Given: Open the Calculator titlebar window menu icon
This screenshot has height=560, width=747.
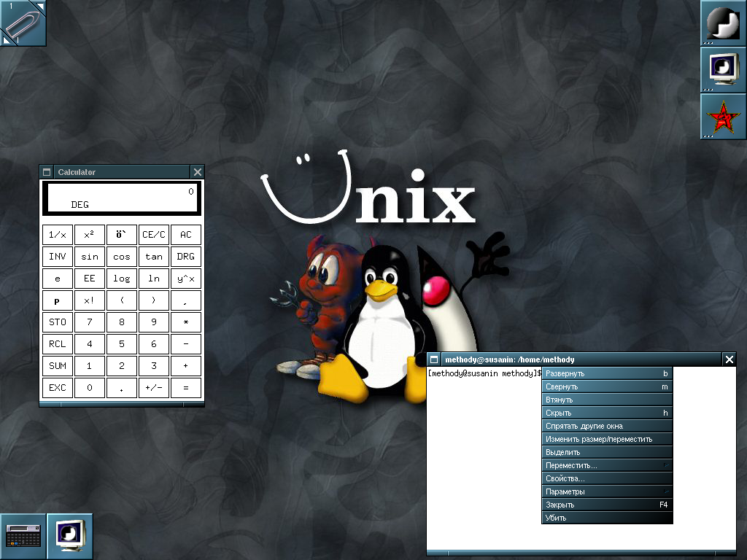Looking at the screenshot, I should coord(46,171).
